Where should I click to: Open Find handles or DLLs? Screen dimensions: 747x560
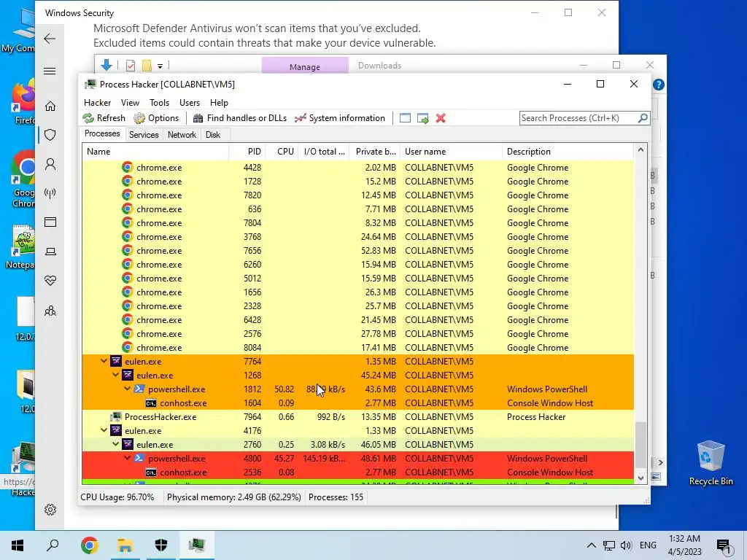(x=240, y=118)
